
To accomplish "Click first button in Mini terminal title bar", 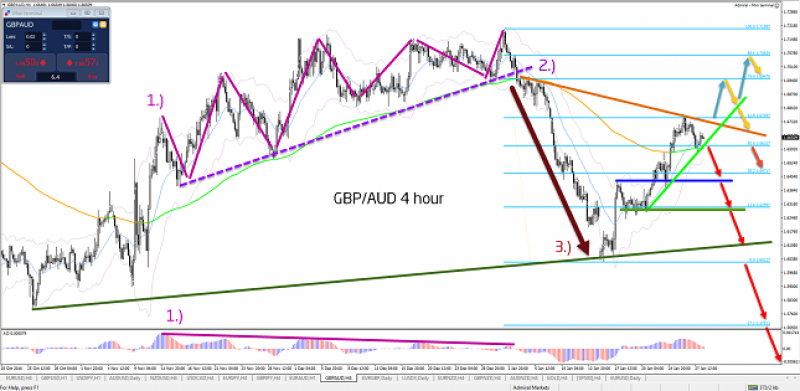I will pos(73,13).
